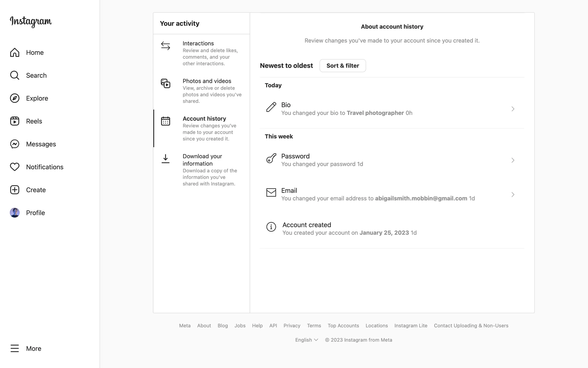Expand the Password change entry chevron
588x368 pixels.
pyautogui.click(x=513, y=160)
